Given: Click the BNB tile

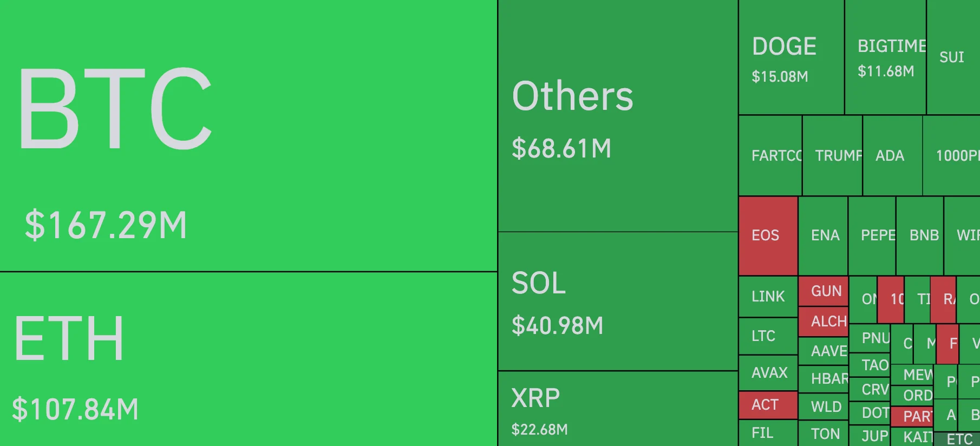Looking at the screenshot, I should click(920, 235).
